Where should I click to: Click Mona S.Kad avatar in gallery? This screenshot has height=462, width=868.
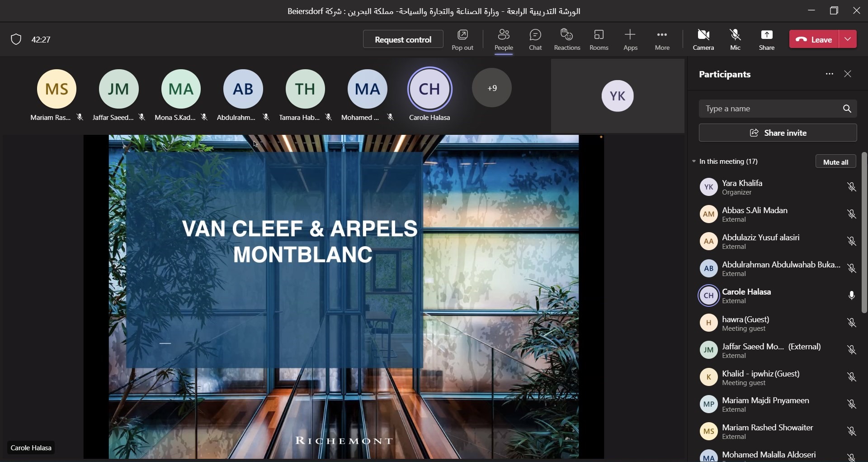tap(181, 89)
